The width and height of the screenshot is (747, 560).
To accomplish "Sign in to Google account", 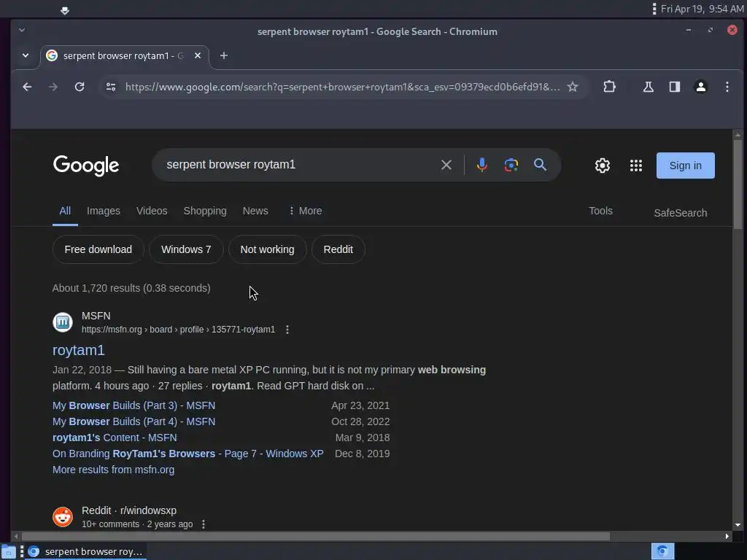I will point(685,166).
